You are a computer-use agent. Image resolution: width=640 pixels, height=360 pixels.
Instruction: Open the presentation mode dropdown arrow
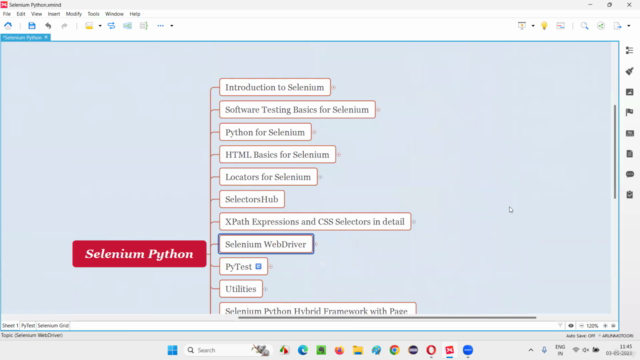pyautogui.click(x=533, y=26)
